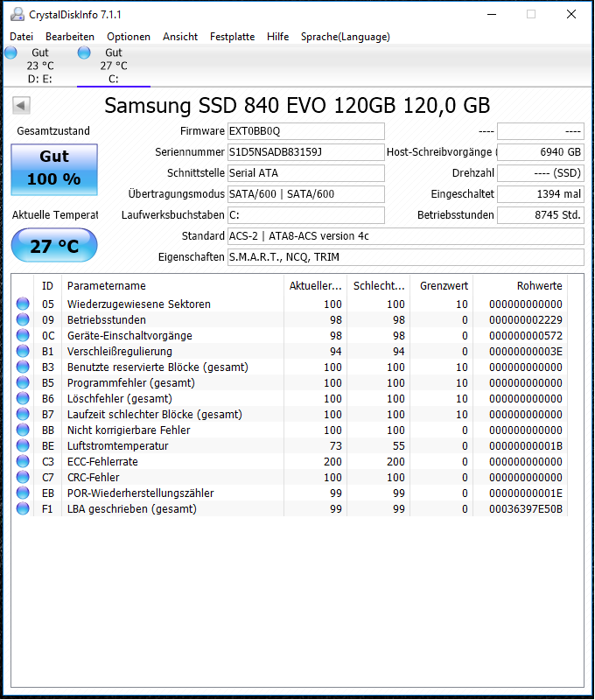The width and height of the screenshot is (595, 700).
Task: Click the Aktueller... column header
Action: pos(315,286)
